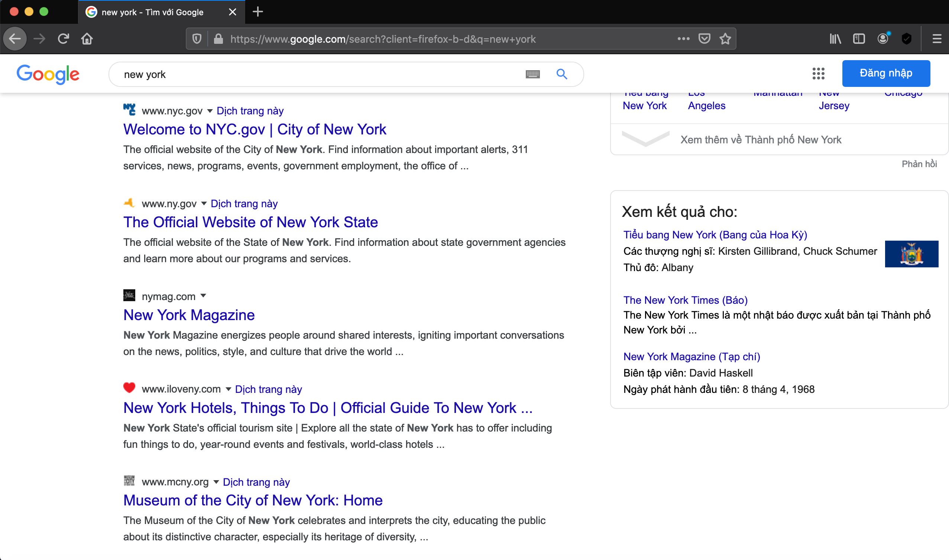Open Google apps grid icon
Image resolution: width=949 pixels, height=560 pixels.
pos(818,74)
